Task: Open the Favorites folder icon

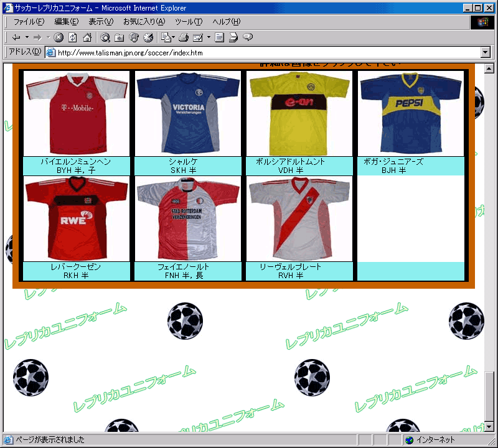Action: (x=119, y=37)
